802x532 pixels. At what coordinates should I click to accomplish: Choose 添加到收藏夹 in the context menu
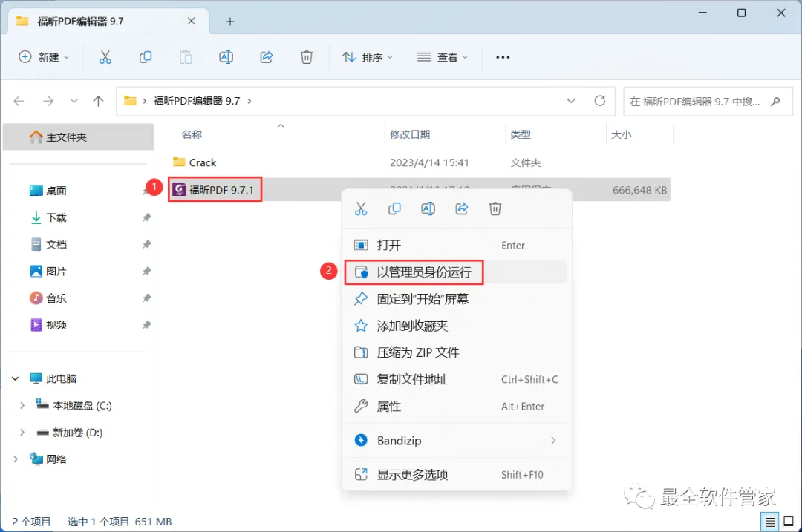[x=456, y=326]
